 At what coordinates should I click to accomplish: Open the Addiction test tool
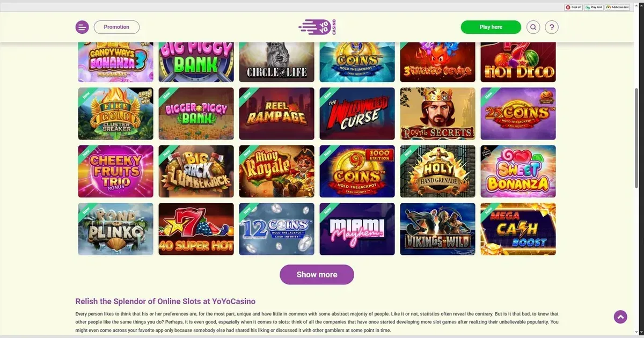point(617,7)
